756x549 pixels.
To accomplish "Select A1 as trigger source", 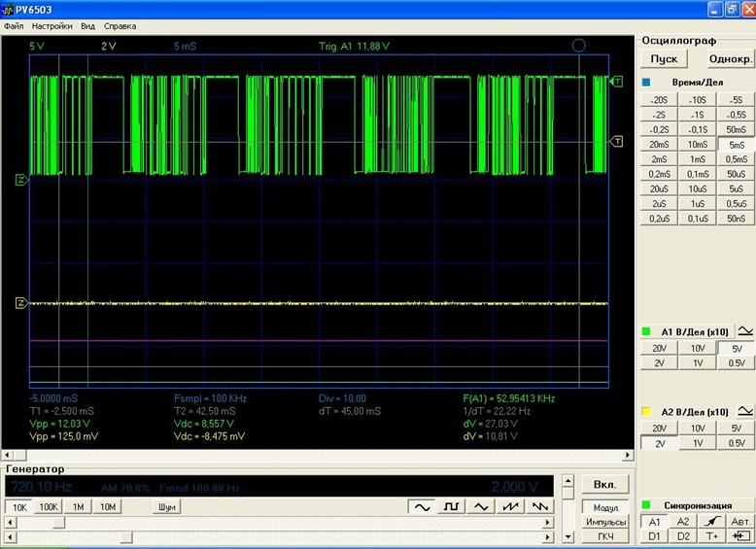I will 654,522.
